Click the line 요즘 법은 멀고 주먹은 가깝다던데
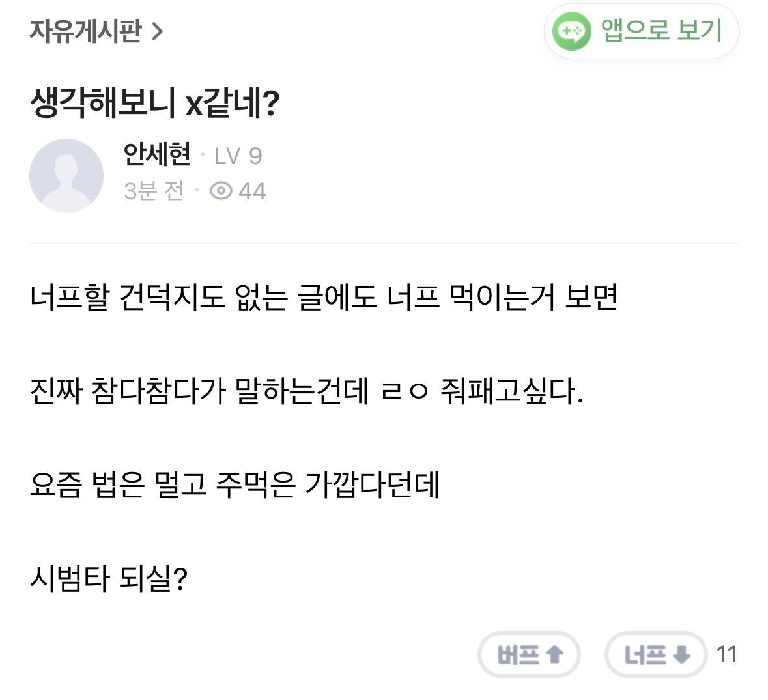The image size is (768, 700). [x=235, y=484]
